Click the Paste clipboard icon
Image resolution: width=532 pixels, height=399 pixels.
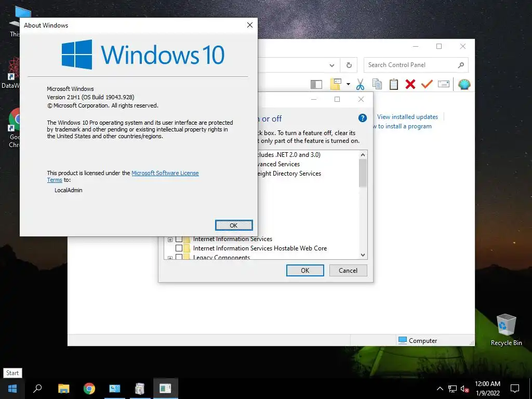click(394, 84)
